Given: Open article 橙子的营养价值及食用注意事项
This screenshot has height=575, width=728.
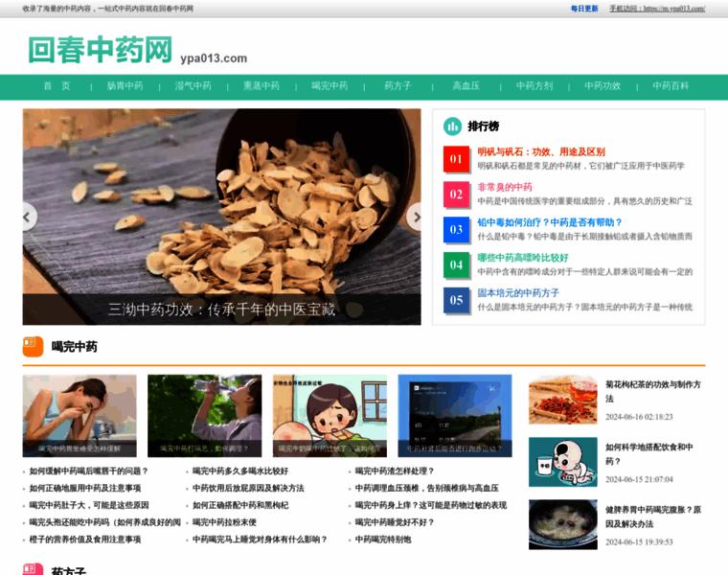Looking at the screenshot, I should click(85, 540).
